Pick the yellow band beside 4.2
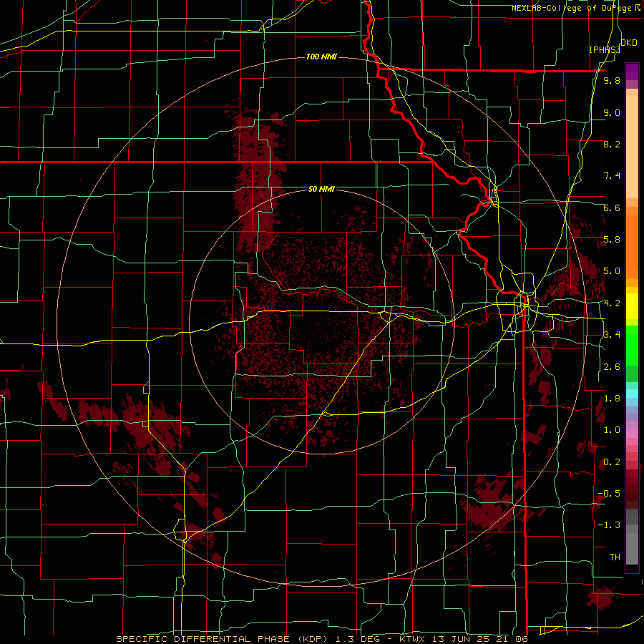Screen dimensions: 644x644 pyautogui.click(x=632, y=306)
